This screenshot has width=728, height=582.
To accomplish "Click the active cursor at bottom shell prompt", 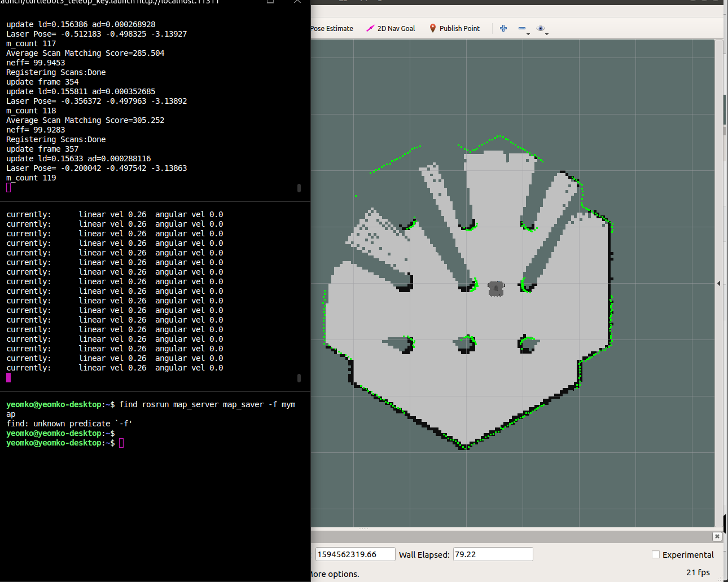I will (x=121, y=443).
